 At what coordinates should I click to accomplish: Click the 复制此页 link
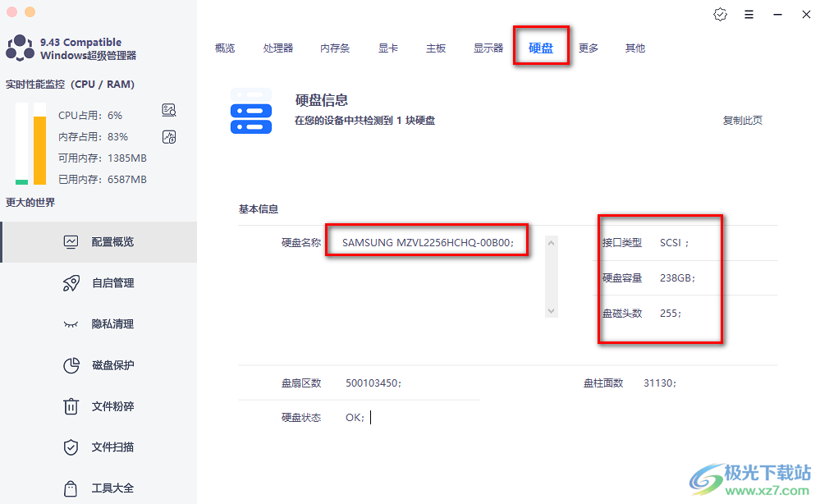[x=742, y=121]
